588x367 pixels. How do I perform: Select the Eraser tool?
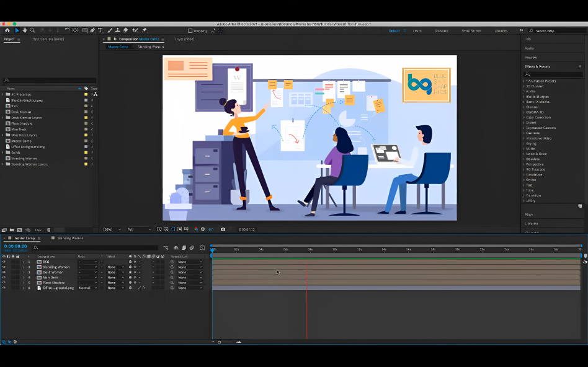coord(125,30)
